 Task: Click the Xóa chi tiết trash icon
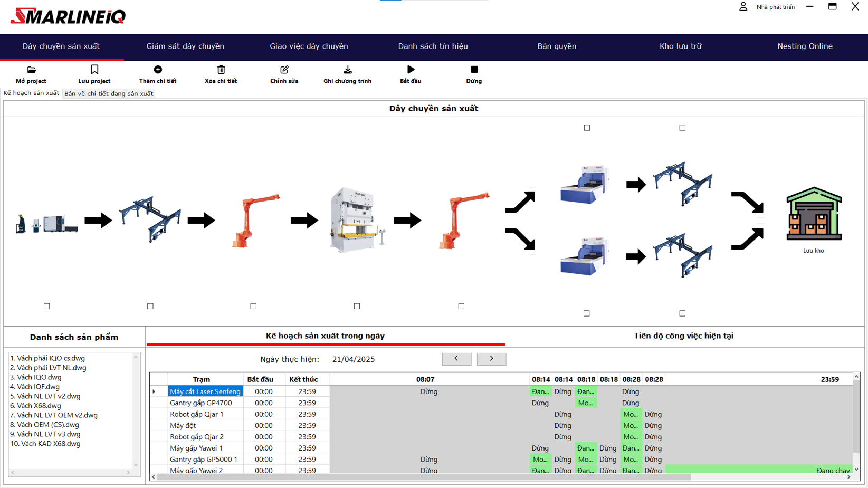pyautogui.click(x=221, y=70)
